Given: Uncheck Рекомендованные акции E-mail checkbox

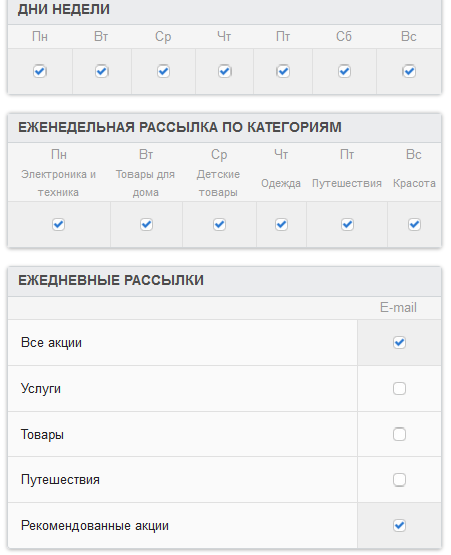Looking at the screenshot, I should point(399,526).
